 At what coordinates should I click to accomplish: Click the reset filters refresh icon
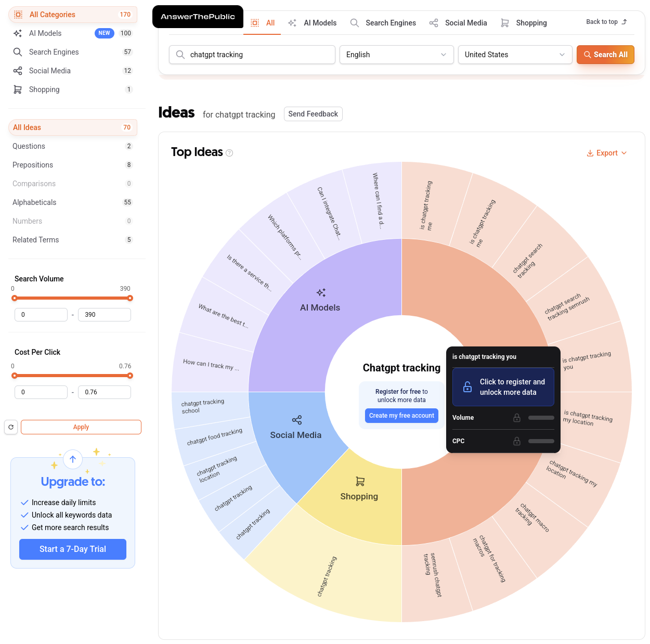pyautogui.click(x=11, y=427)
